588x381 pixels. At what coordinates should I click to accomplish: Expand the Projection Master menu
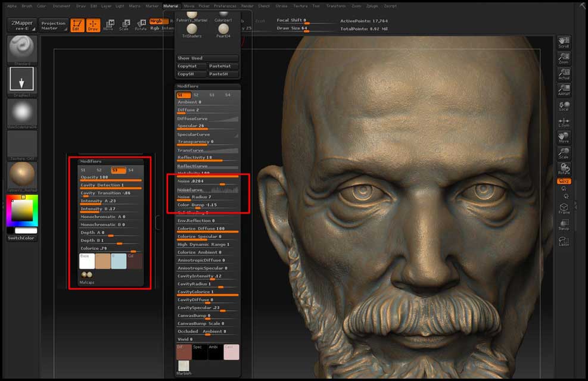[x=53, y=25]
